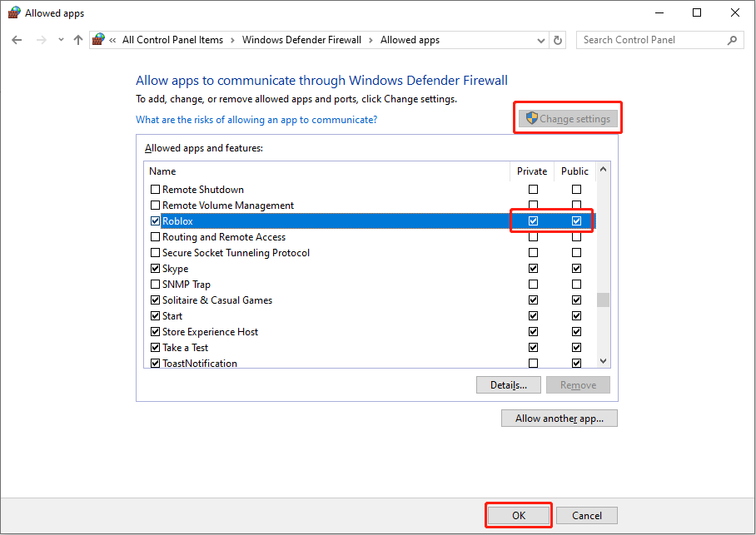The image size is (756, 535).
Task: Select the All Control Panel Items breadcrumb
Action: tap(172, 39)
